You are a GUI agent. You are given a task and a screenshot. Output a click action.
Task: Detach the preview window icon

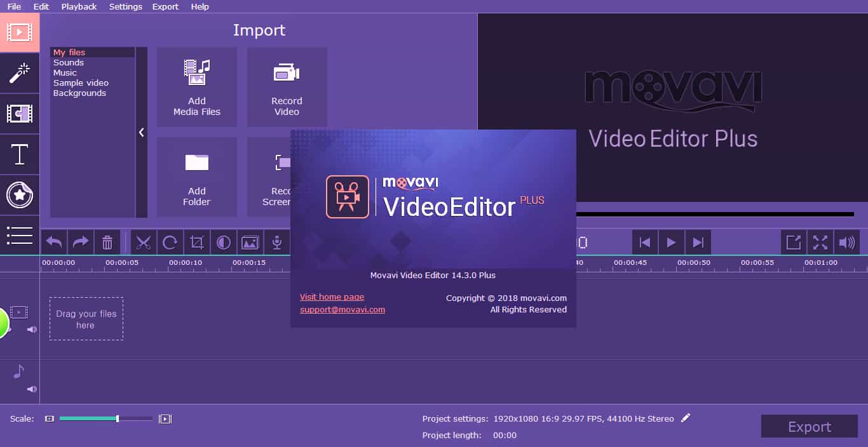coord(794,243)
